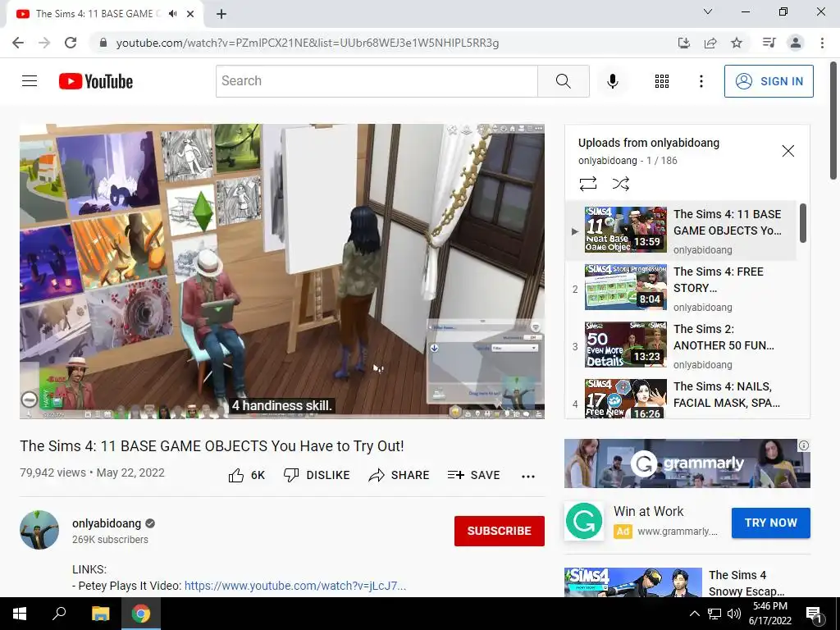Image resolution: width=840 pixels, height=630 pixels.
Task: Reload the page
Action: [x=71, y=43]
